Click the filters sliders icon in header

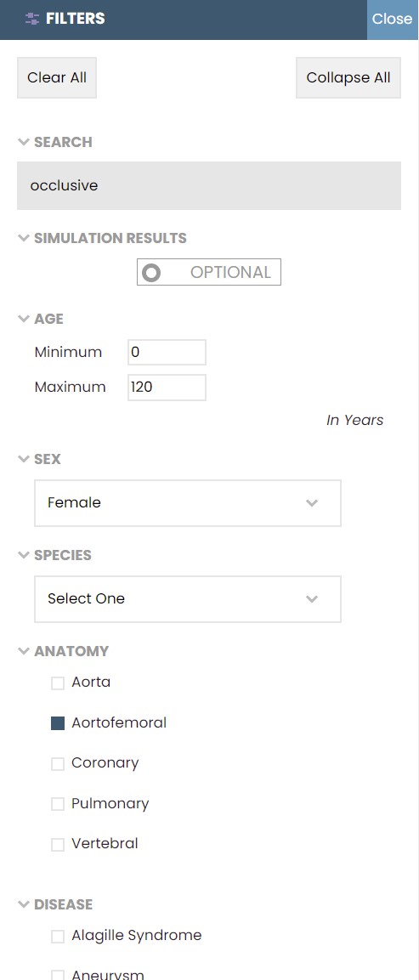(32, 19)
